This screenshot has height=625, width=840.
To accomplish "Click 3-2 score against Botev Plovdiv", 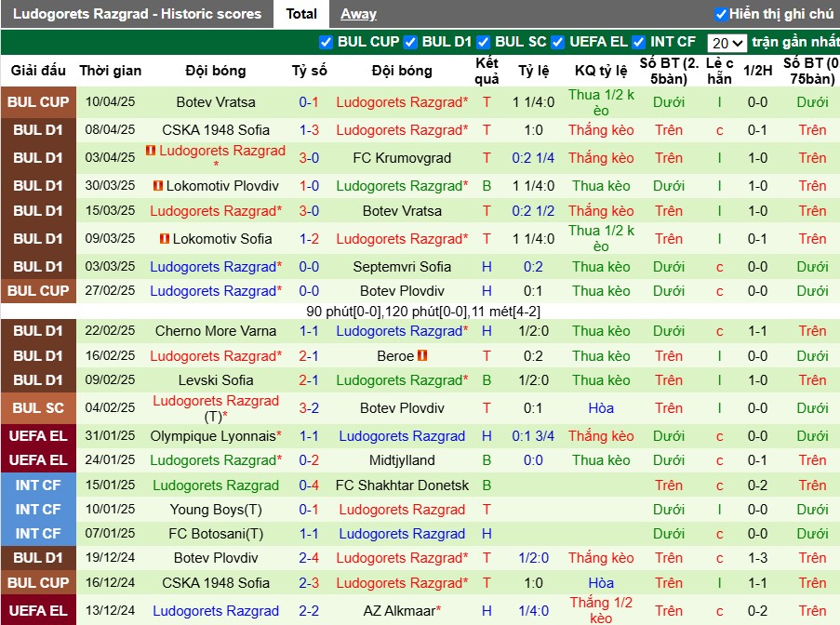I will (309, 408).
